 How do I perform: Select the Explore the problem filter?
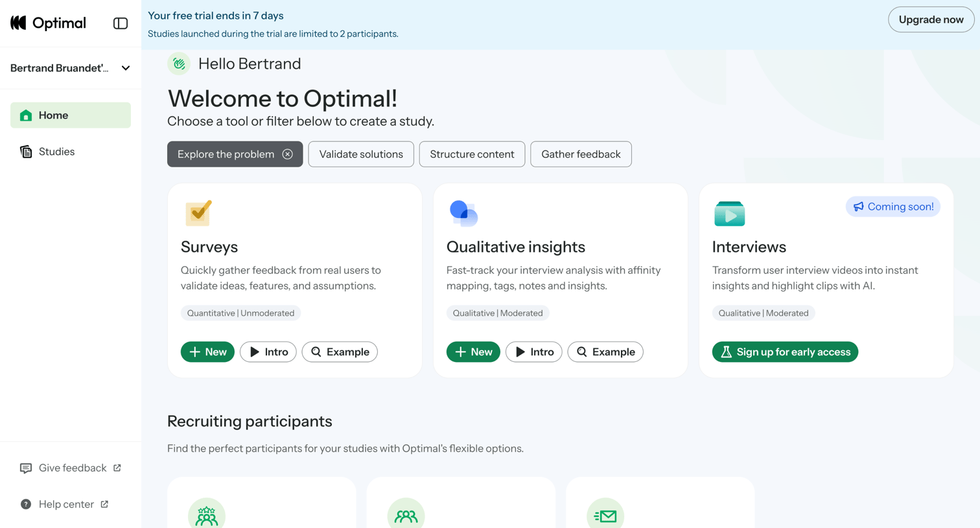pos(235,154)
